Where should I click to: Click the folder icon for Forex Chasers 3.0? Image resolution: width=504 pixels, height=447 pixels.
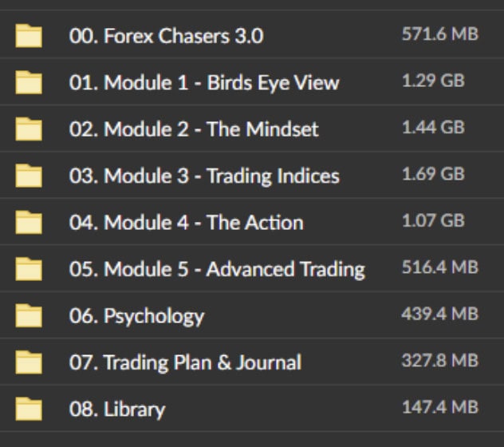(29, 36)
